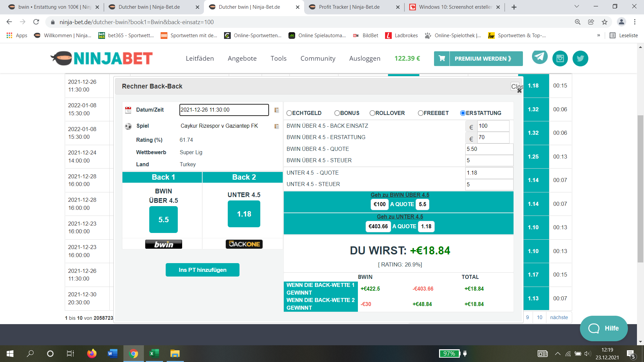644x362 pixels.
Task: Open the Windows Start menu
Action: pos(10,354)
